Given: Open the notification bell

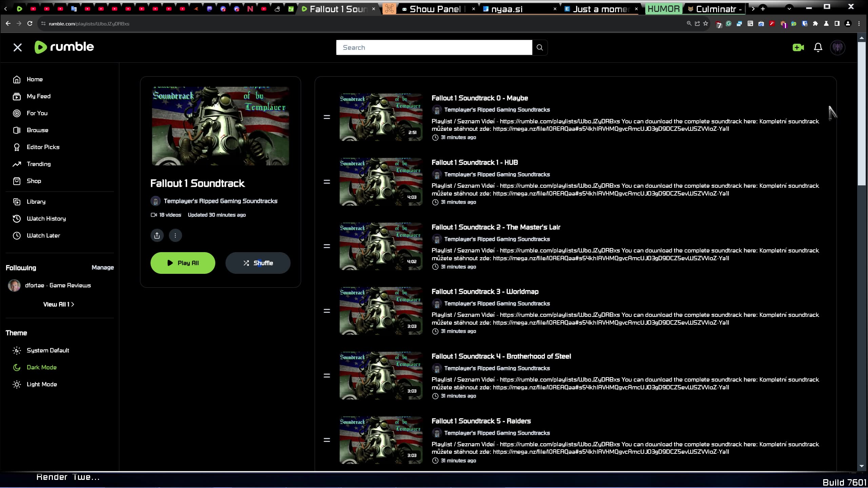Looking at the screenshot, I should 817,47.
